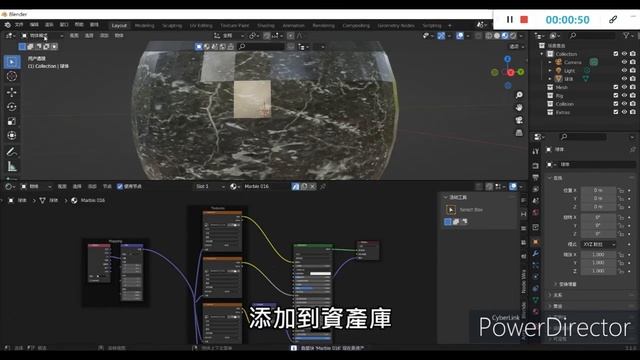This screenshot has height=360, width=640.
Task: Select the Rotate tool
Action: coord(12,107)
